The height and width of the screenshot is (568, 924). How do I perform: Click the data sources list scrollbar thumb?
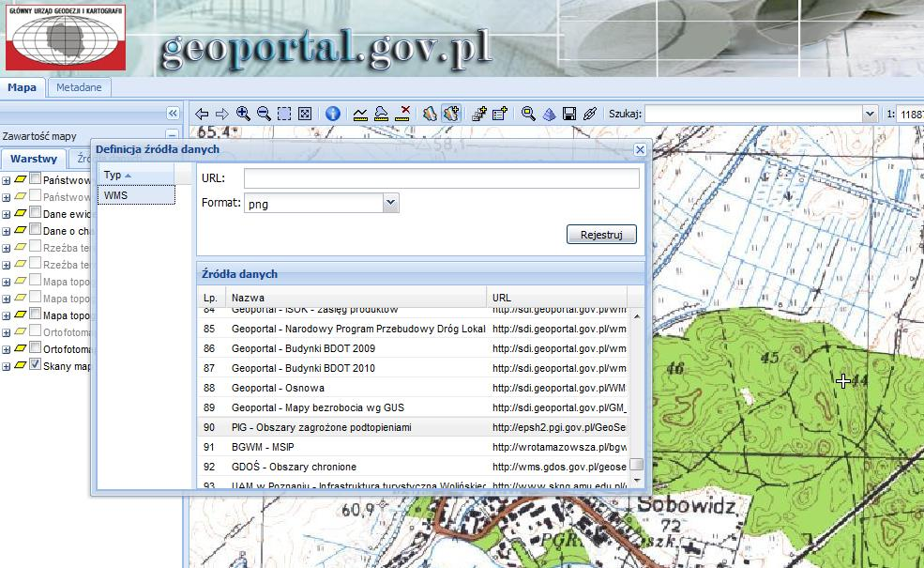[x=636, y=465]
